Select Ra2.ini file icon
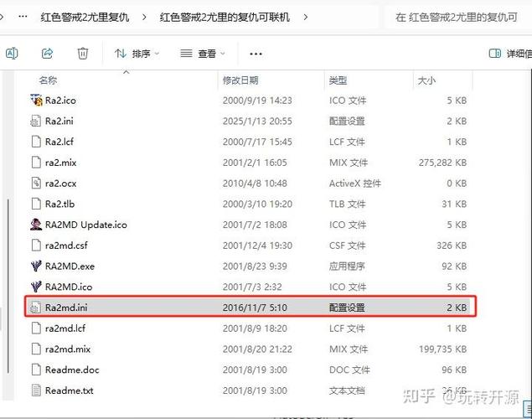 click(36, 121)
